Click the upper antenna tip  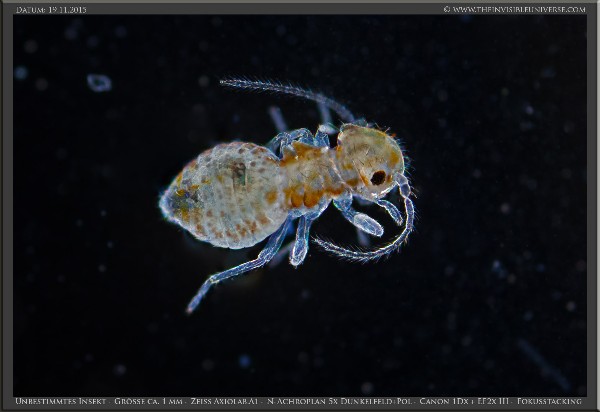(227, 82)
